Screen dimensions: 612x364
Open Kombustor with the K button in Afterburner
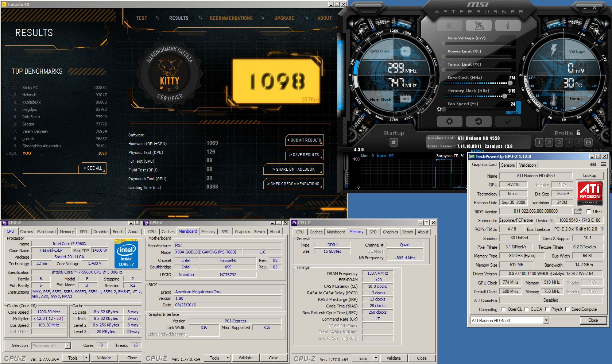coord(449,26)
